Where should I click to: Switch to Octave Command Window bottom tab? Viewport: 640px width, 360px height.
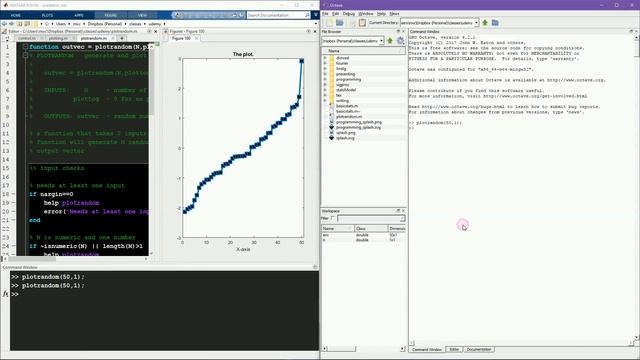[427, 350]
